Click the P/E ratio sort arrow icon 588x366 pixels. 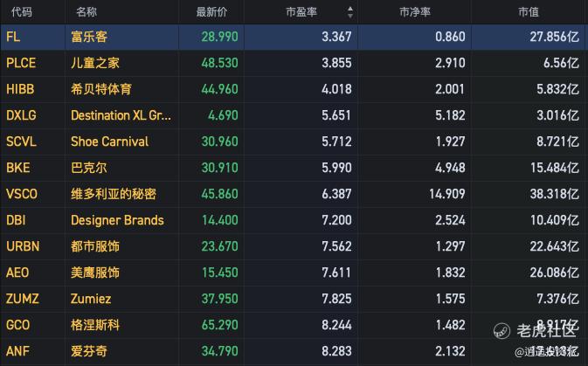click(x=350, y=12)
